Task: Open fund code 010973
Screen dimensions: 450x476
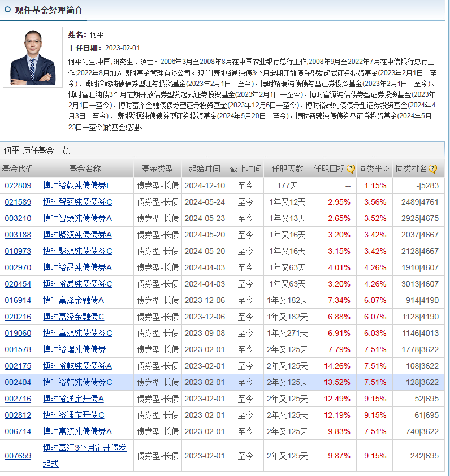Action: click(18, 251)
